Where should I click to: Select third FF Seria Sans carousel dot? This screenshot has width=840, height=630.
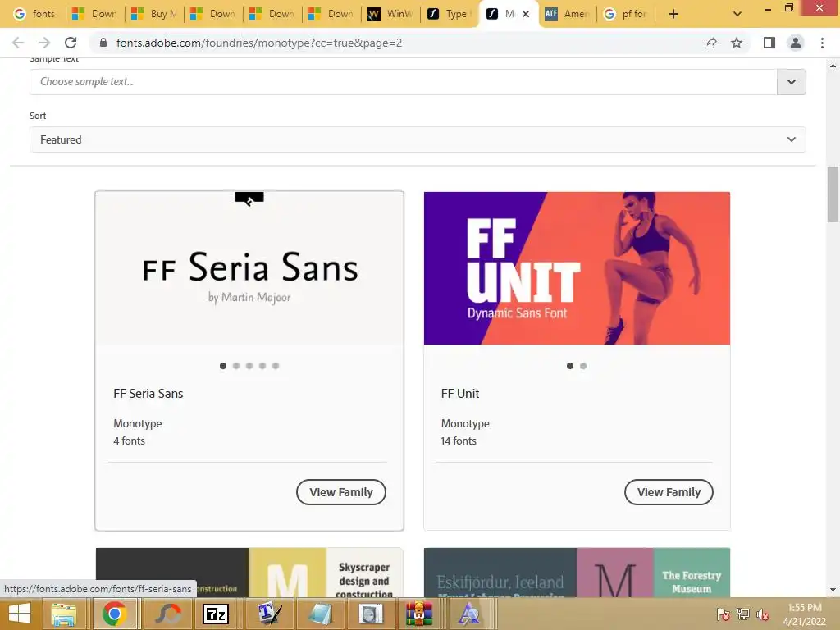249,366
